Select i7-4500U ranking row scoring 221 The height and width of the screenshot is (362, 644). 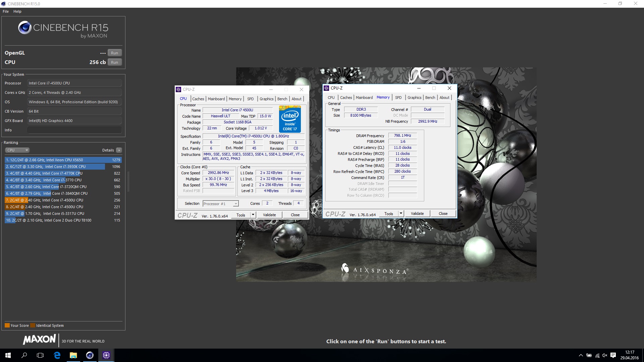tap(63, 207)
